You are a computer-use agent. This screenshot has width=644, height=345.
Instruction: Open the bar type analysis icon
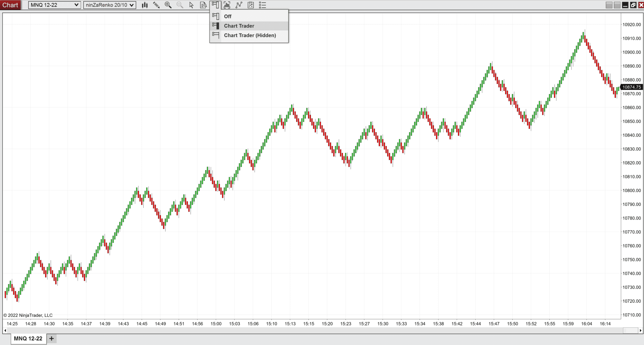tap(227, 5)
